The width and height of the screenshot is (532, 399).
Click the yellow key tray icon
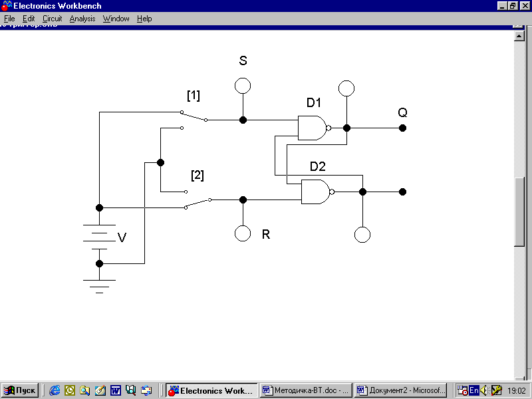496,390
